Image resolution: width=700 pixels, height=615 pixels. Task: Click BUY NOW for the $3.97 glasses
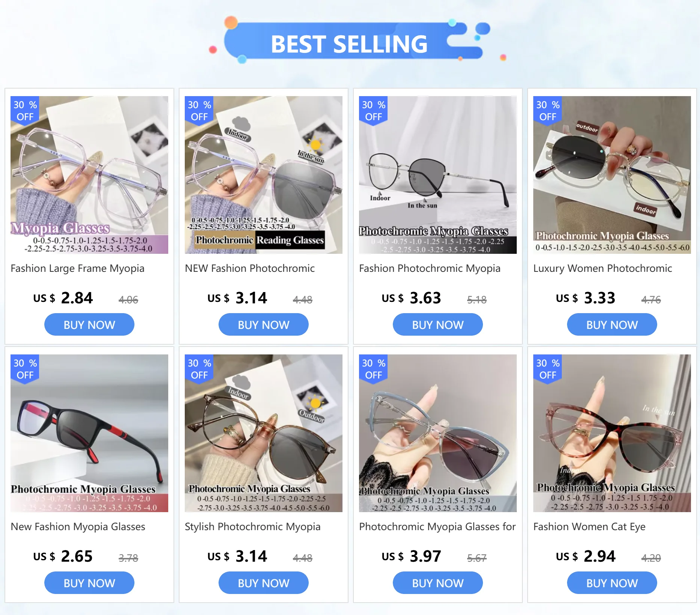point(438,583)
